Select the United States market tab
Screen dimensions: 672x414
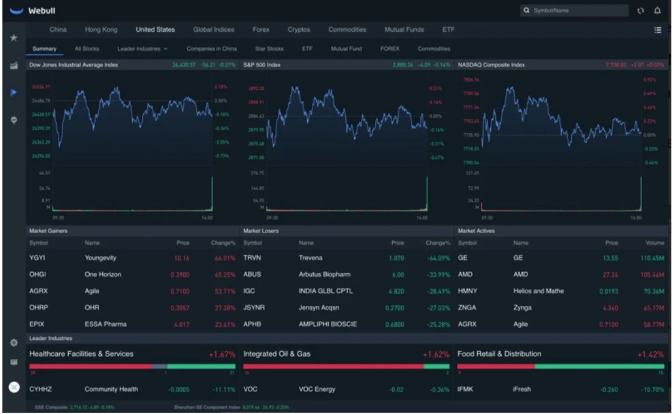[155, 30]
